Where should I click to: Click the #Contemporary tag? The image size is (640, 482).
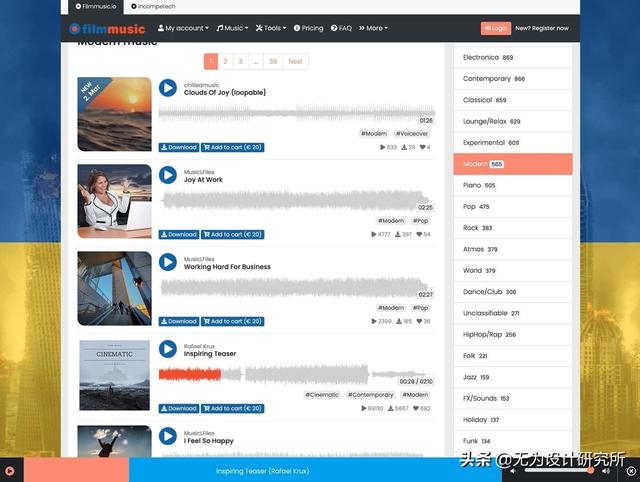(x=370, y=395)
